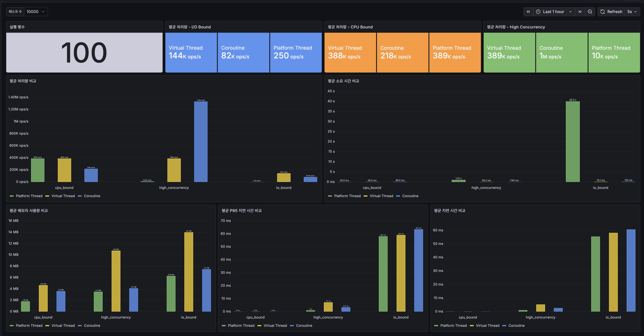Toggle Platform Thread series in 평균 처리량 비교 legend
The image size is (644, 336).
pyautogui.click(x=29, y=196)
